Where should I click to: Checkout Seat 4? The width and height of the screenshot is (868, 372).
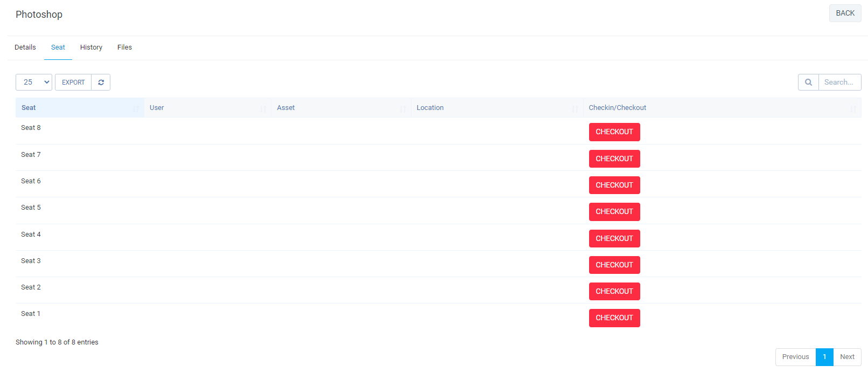click(x=614, y=238)
